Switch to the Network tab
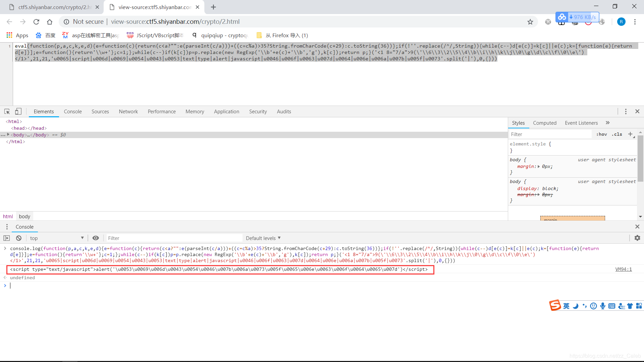 point(128,112)
